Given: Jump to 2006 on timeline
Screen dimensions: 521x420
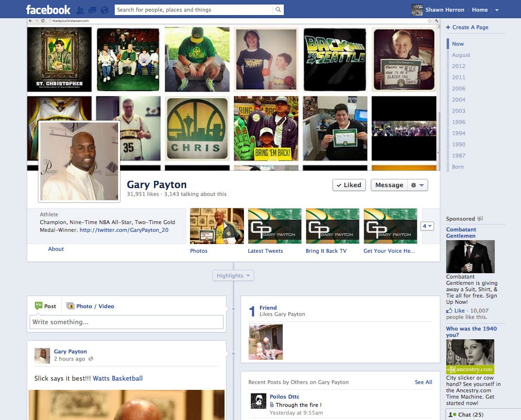Looking at the screenshot, I should [458, 88].
